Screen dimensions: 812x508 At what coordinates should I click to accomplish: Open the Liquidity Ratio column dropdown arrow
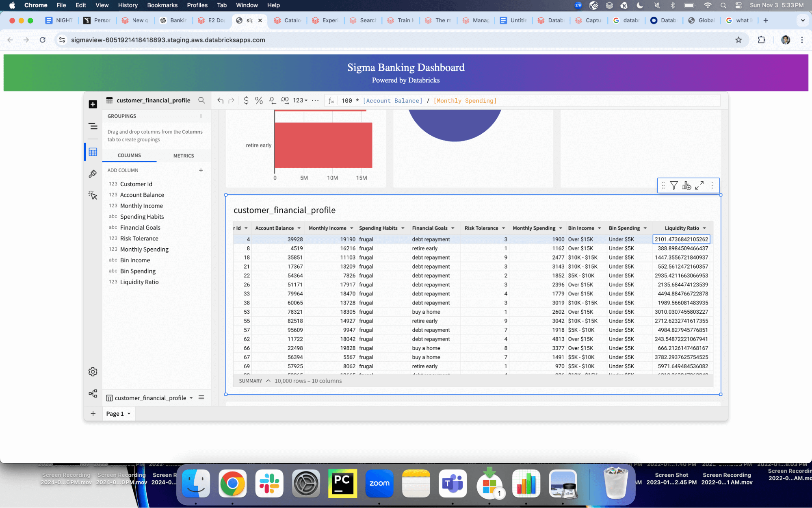point(704,228)
